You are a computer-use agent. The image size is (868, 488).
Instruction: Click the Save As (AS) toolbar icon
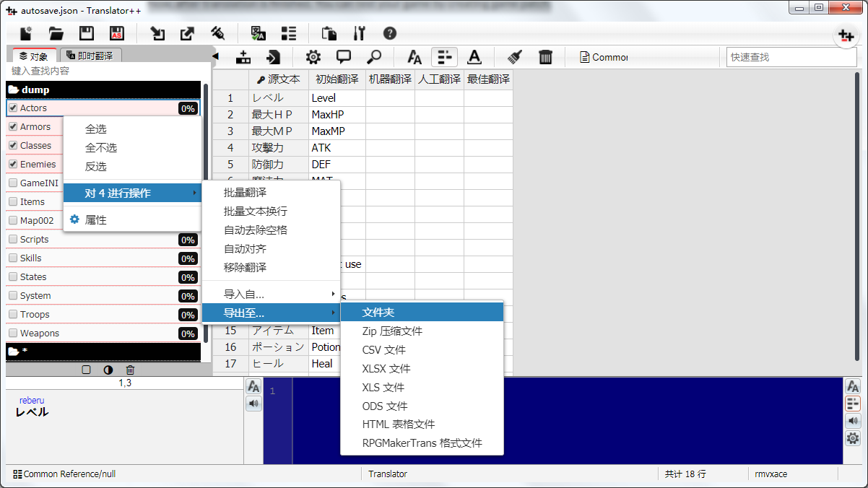(116, 33)
